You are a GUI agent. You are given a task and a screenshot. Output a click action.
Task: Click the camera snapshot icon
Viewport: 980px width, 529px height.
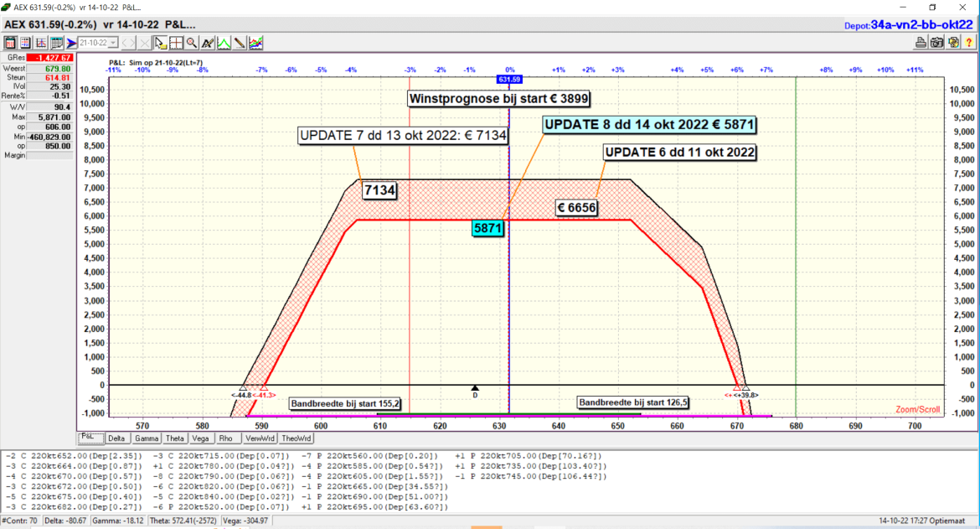[936, 43]
